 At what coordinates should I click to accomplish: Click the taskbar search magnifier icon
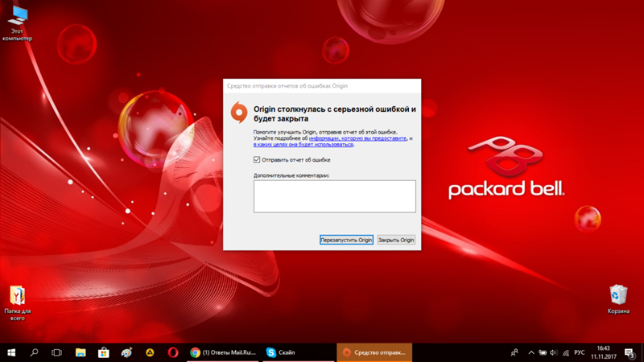click(34, 352)
